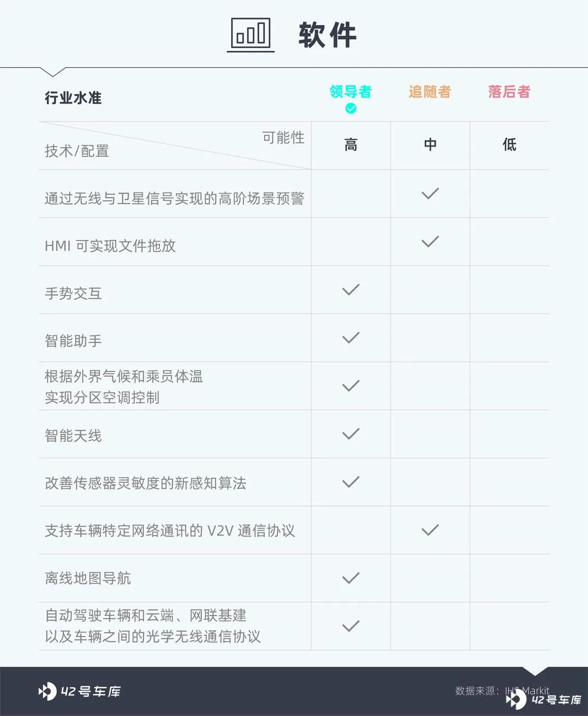Click the 数据来源 IHS Markit text
The image size is (588, 716).
click(502, 691)
